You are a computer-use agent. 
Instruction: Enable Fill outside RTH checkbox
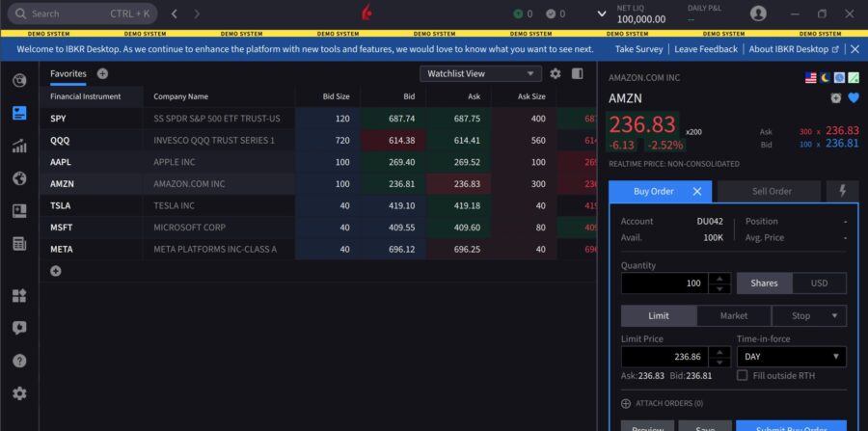[743, 376]
